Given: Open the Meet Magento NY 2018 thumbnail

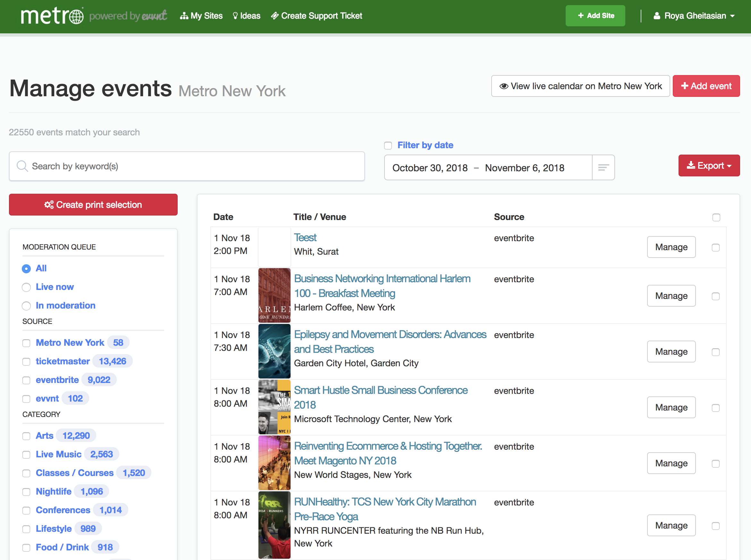Looking at the screenshot, I should pyautogui.click(x=274, y=463).
